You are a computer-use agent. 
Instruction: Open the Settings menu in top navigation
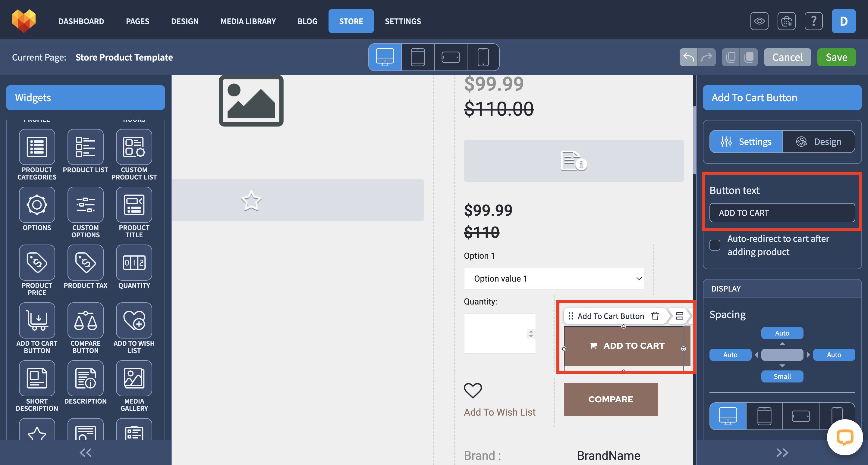click(x=403, y=21)
